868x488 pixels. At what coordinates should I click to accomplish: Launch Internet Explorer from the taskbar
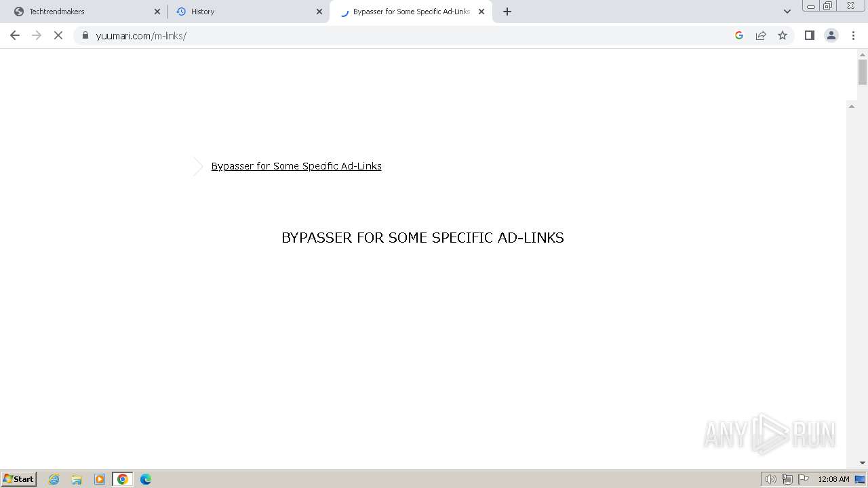point(54,479)
